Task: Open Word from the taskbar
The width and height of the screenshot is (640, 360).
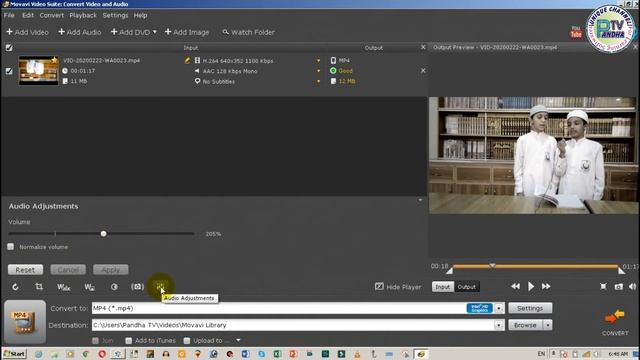Action: (x=245, y=354)
